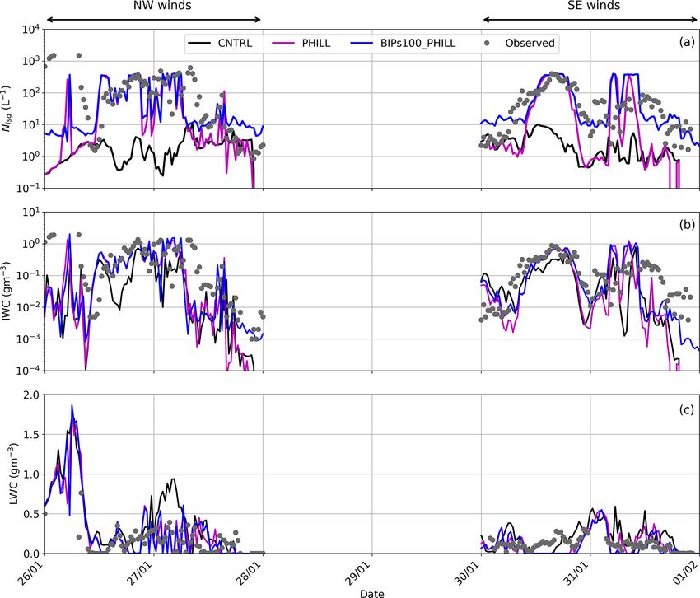This screenshot has height=598, width=700.
Task: Click the 10² tick in panel (a)
Action: coord(30,93)
